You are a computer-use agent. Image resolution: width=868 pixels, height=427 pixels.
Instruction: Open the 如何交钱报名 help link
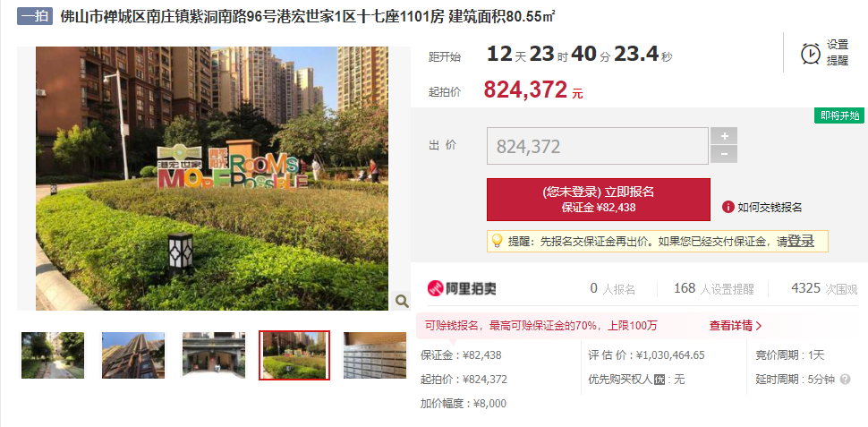pos(770,208)
